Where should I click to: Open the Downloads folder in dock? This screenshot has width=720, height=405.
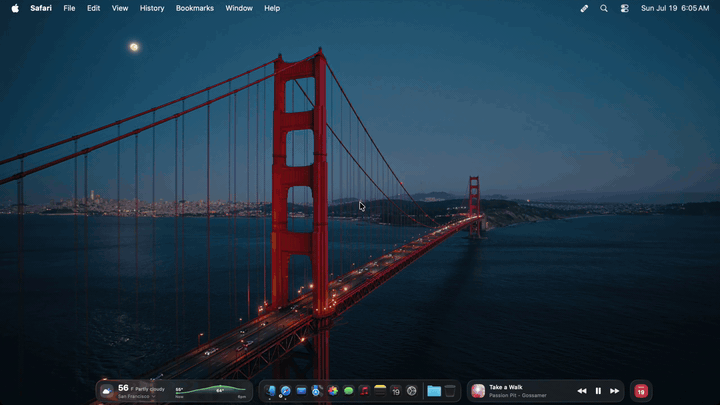[434, 391]
